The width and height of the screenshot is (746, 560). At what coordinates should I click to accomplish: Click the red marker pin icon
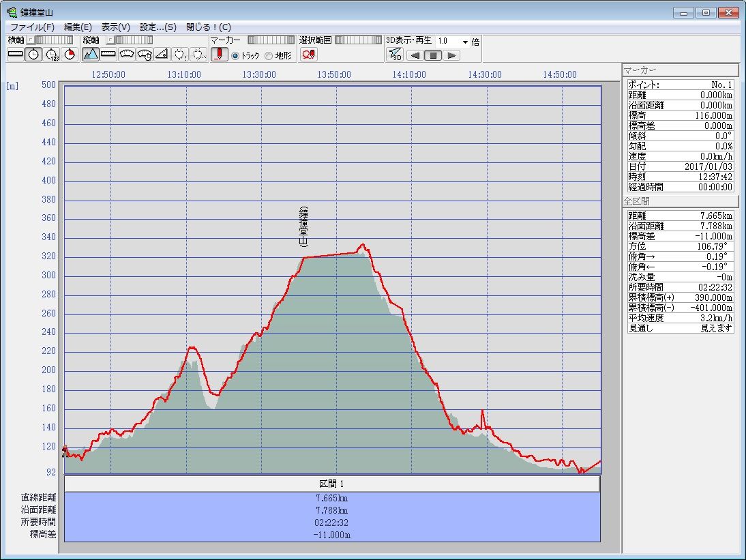(x=219, y=55)
